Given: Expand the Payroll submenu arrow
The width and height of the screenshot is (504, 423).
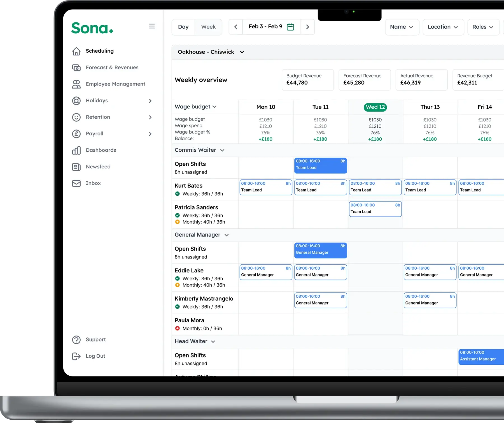Looking at the screenshot, I should [x=150, y=134].
